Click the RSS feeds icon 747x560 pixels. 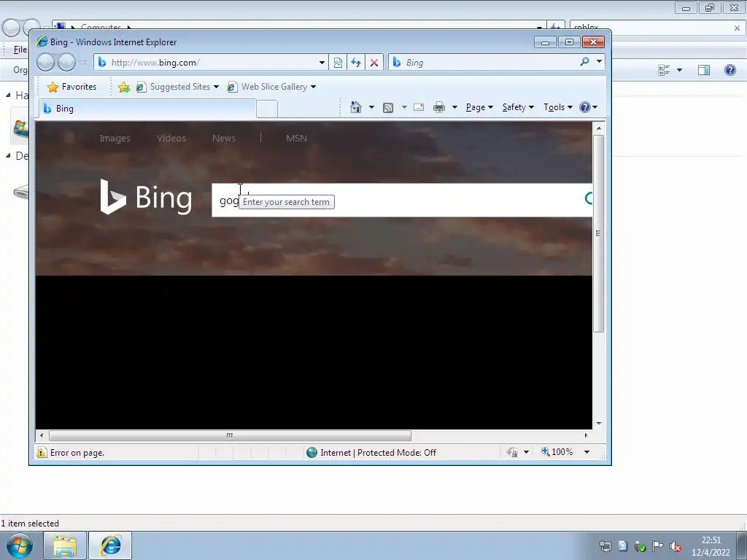[388, 108]
